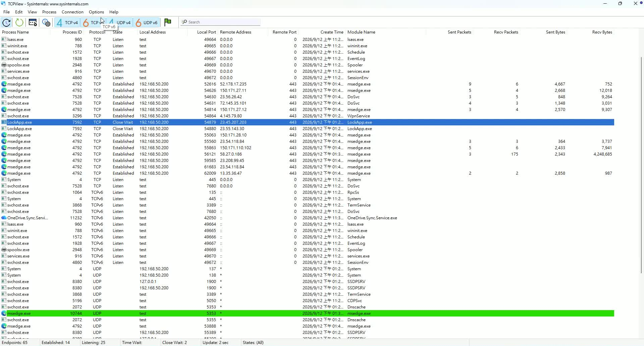Viewport: 644px width, 346px height.
Task: Open the Edit menu
Action: tap(19, 12)
